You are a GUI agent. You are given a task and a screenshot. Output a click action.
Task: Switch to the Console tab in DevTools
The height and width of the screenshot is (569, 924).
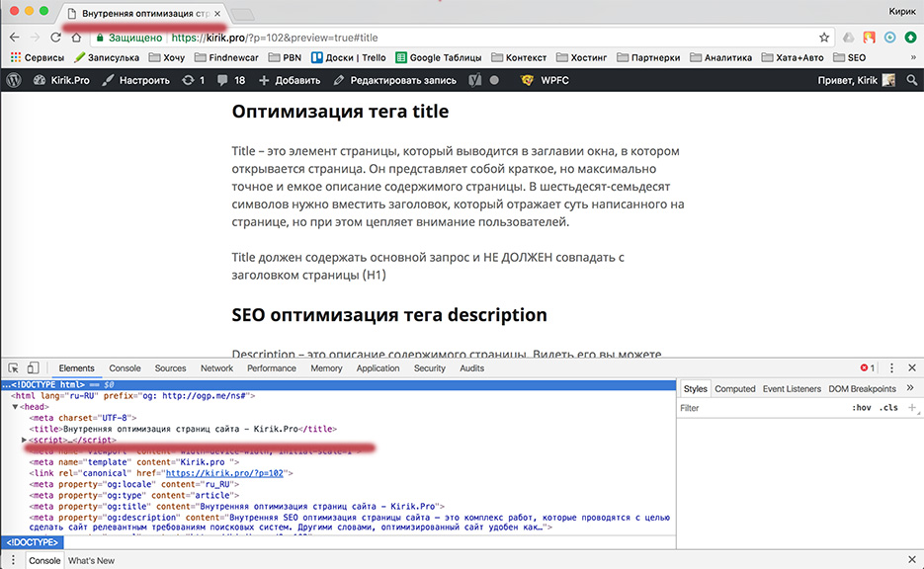pyautogui.click(x=125, y=368)
